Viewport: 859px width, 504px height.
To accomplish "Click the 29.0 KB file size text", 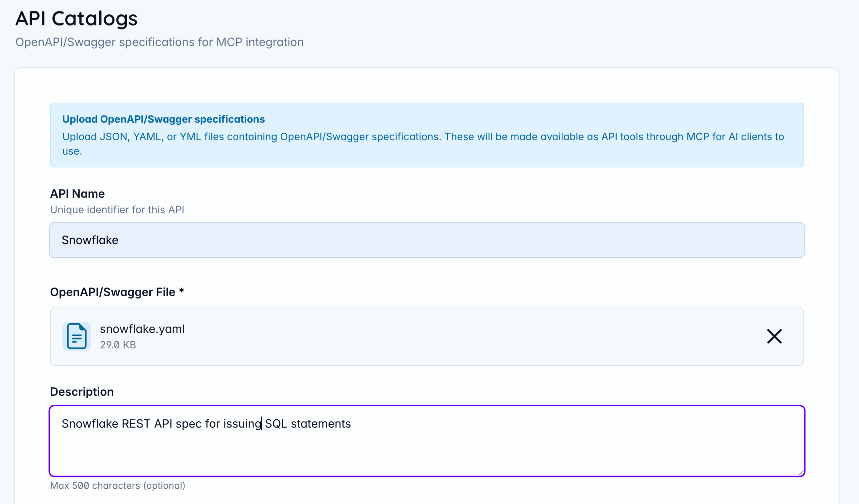I will coord(118,345).
